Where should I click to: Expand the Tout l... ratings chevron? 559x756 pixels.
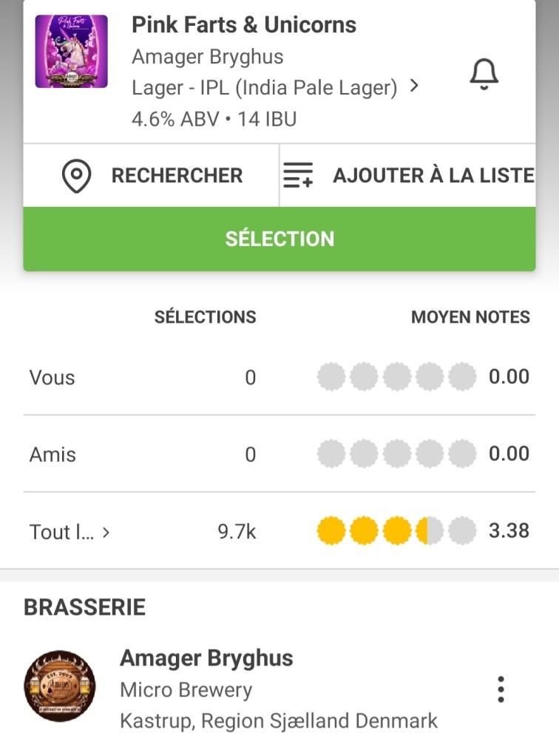pos(106,531)
